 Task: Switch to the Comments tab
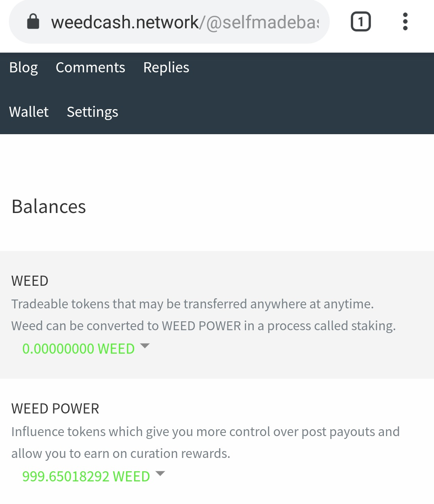[x=91, y=67]
